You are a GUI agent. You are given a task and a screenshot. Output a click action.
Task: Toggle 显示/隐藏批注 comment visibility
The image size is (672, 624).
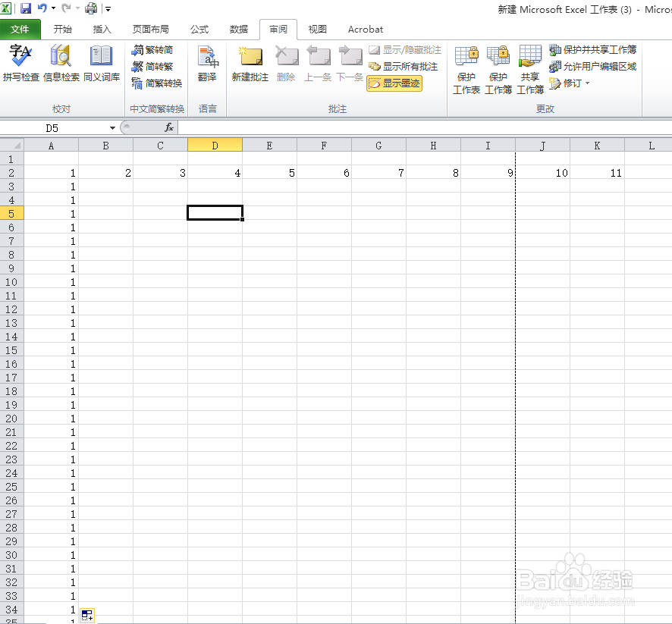tap(402, 50)
